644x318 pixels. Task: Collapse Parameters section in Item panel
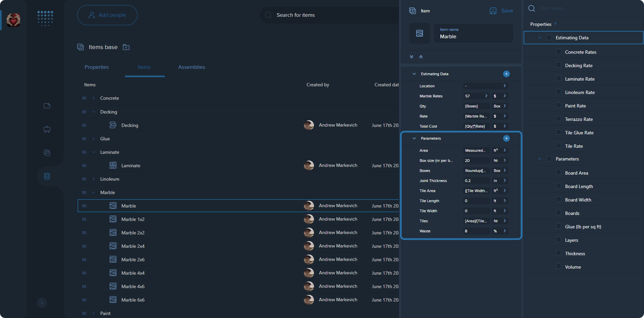(414, 138)
